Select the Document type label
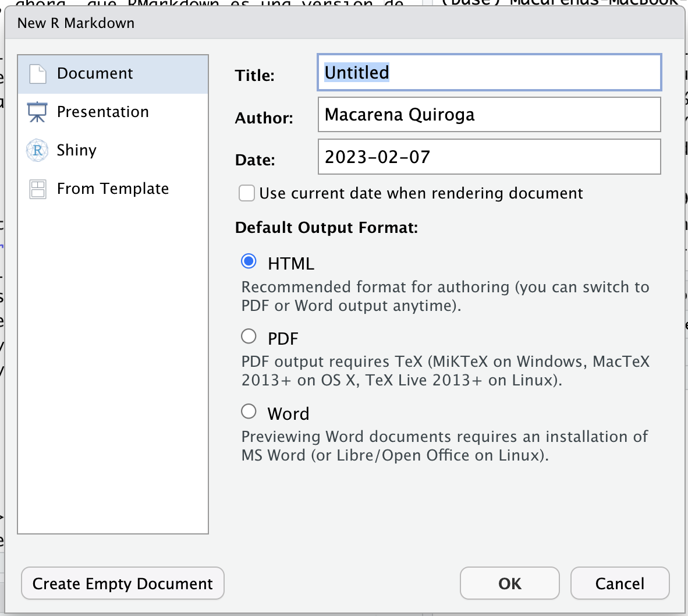 click(95, 73)
